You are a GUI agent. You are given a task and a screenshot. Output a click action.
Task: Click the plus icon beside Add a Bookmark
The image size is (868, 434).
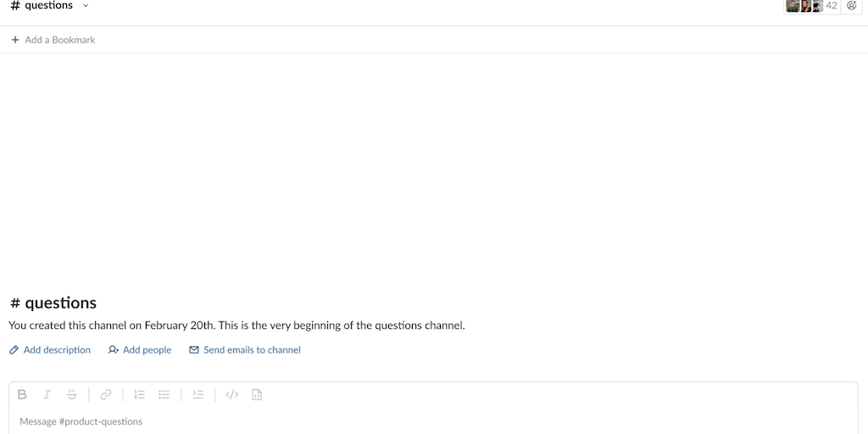15,40
